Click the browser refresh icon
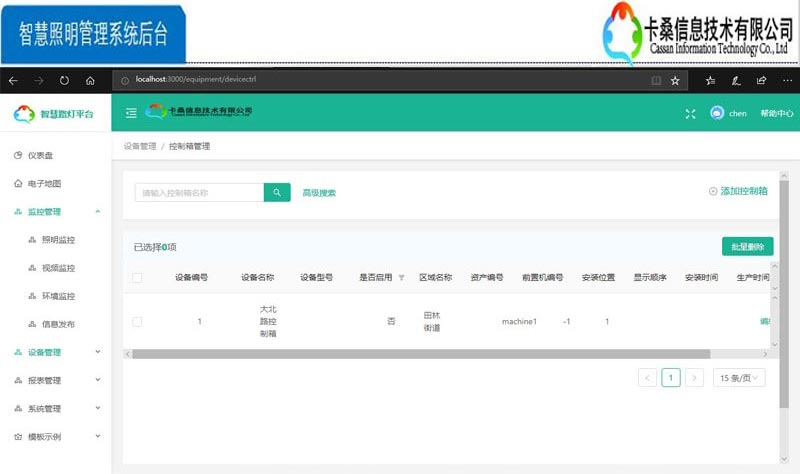 64,80
